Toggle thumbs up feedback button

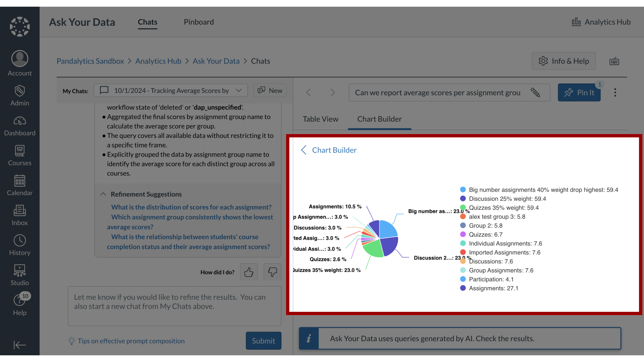[249, 272]
